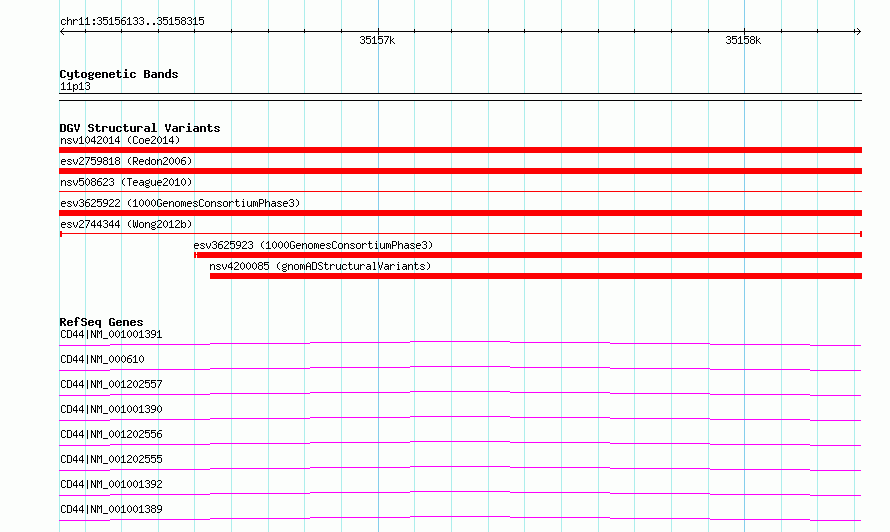The width and height of the screenshot is (890, 532).
Task: Click the 35157k ruler tick label
Action: tap(377, 40)
